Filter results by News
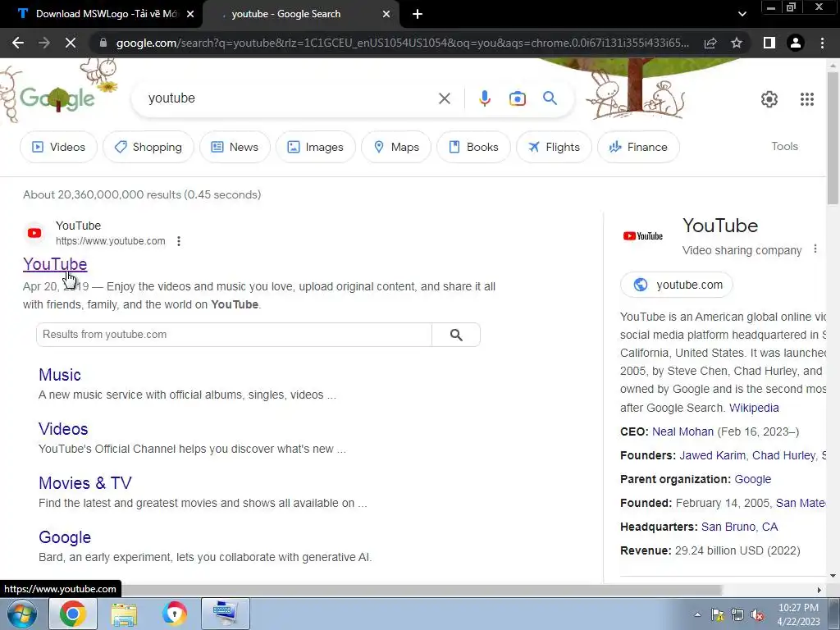840x630 pixels. click(x=235, y=147)
